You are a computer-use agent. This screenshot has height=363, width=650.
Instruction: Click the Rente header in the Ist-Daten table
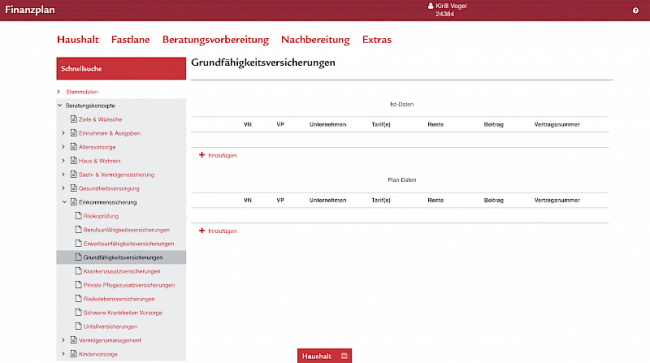click(x=435, y=124)
